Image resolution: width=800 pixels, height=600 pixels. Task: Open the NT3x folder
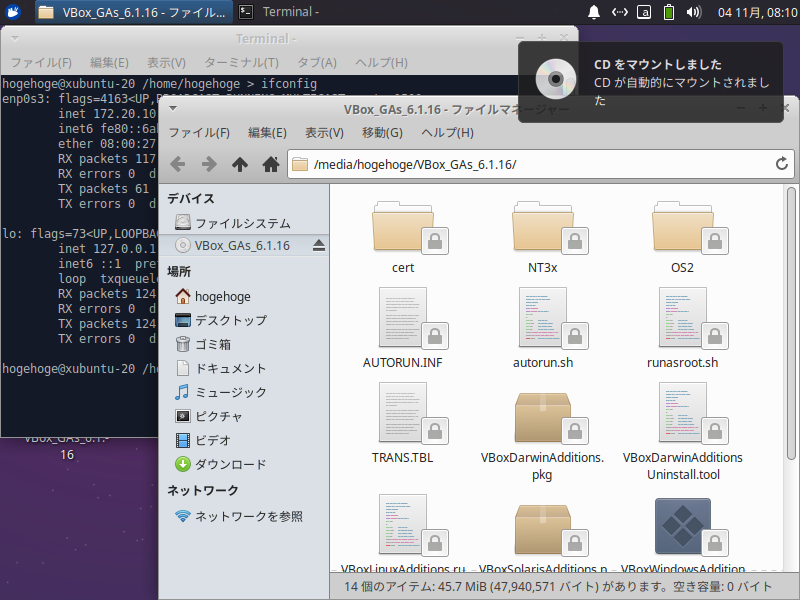[542, 238]
